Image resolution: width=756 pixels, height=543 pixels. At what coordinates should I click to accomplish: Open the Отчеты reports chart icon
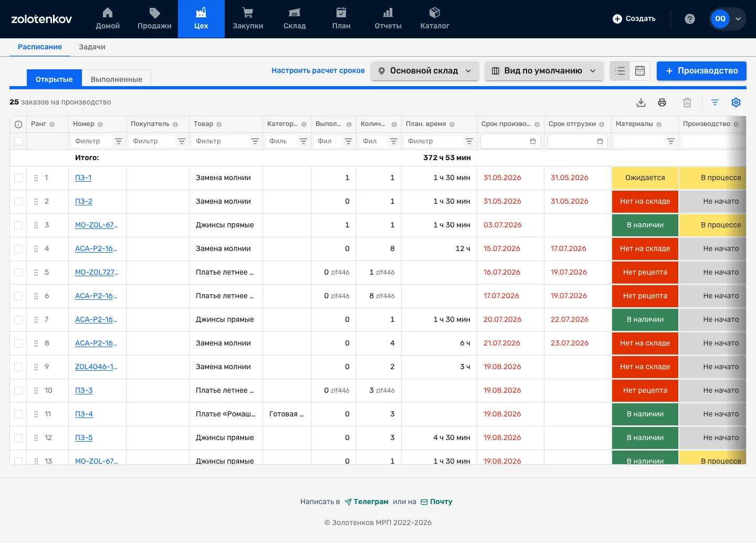[388, 13]
